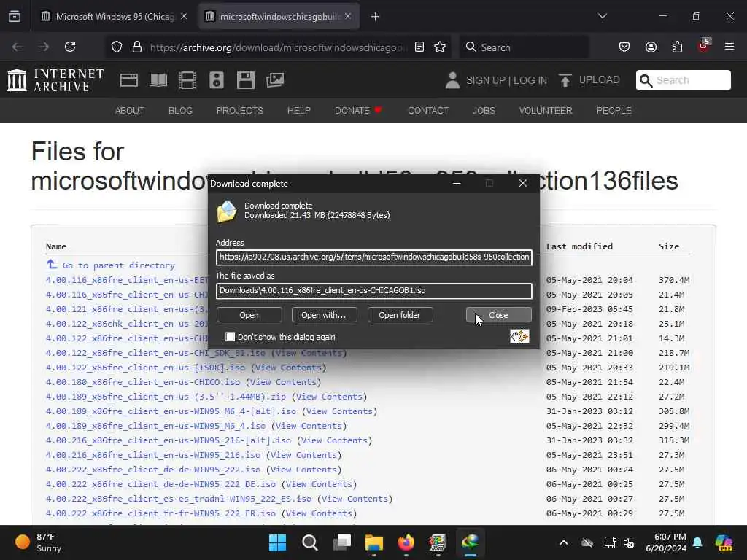Screen dimensions: 747x560
Task: Open the PEOPLE menu item
Action: pos(614,111)
